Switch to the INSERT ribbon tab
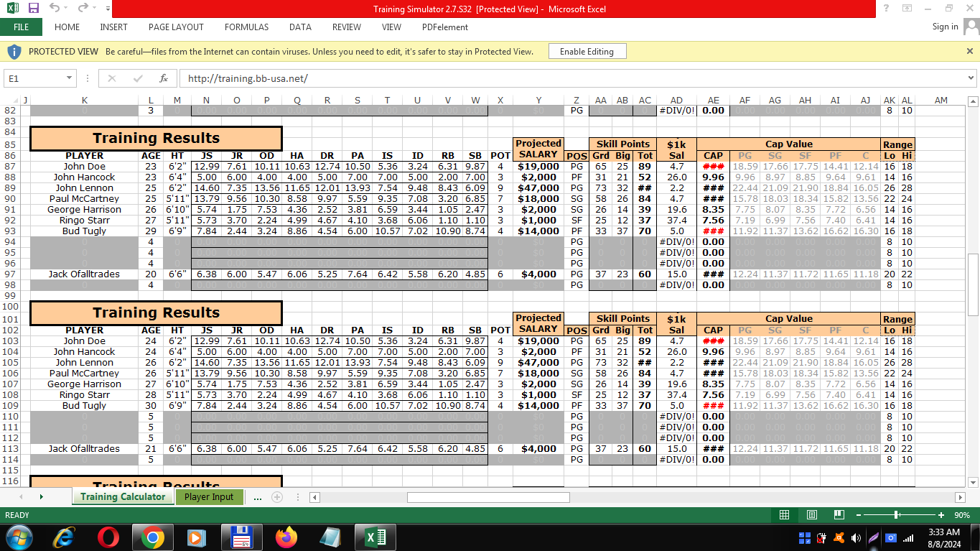 click(x=113, y=27)
